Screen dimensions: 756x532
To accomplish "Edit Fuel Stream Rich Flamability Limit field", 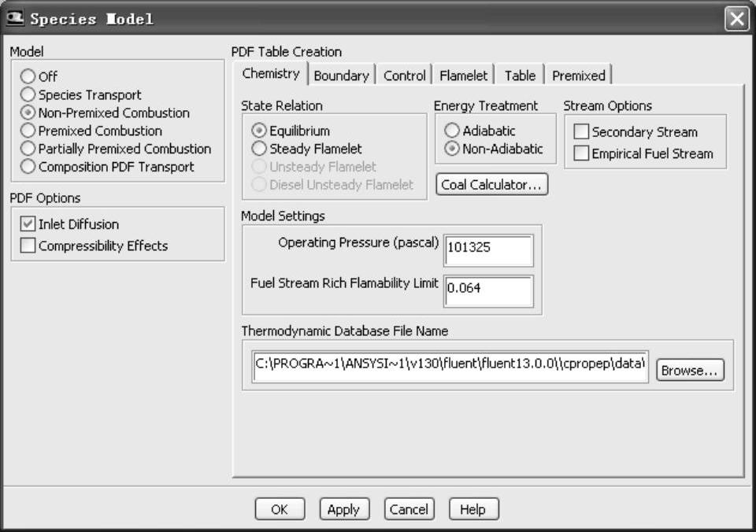I will click(488, 291).
